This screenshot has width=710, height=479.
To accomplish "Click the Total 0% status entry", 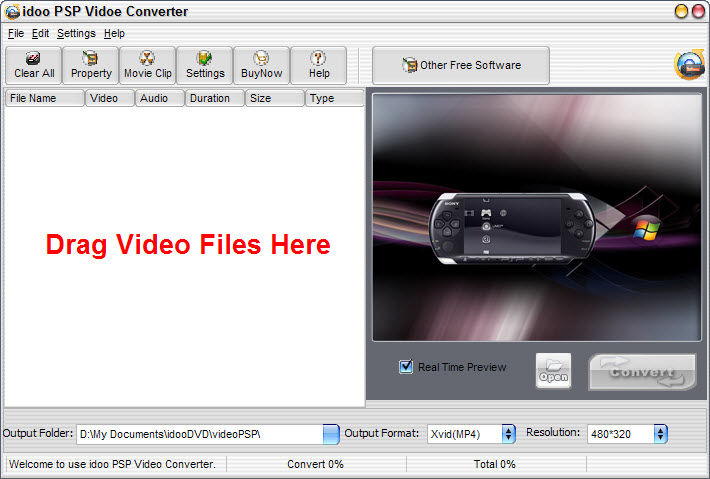I will (x=495, y=465).
